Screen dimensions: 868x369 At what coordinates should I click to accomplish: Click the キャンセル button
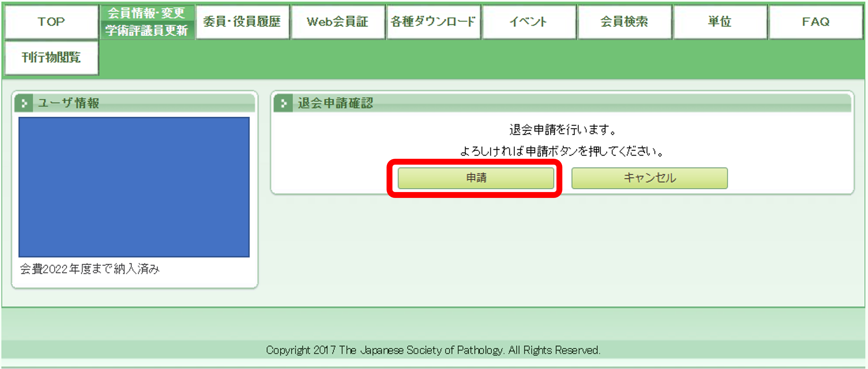point(649,178)
